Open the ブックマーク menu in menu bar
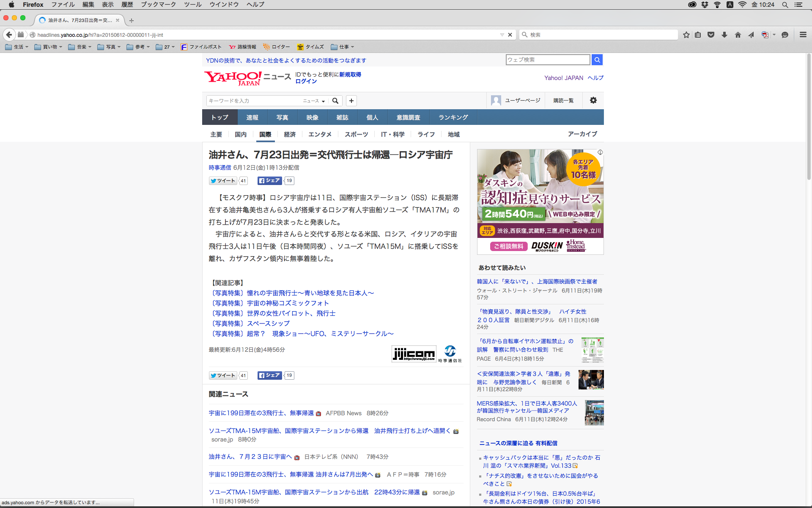Screen dimensions: 812x508 pyautogui.click(x=158, y=4)
